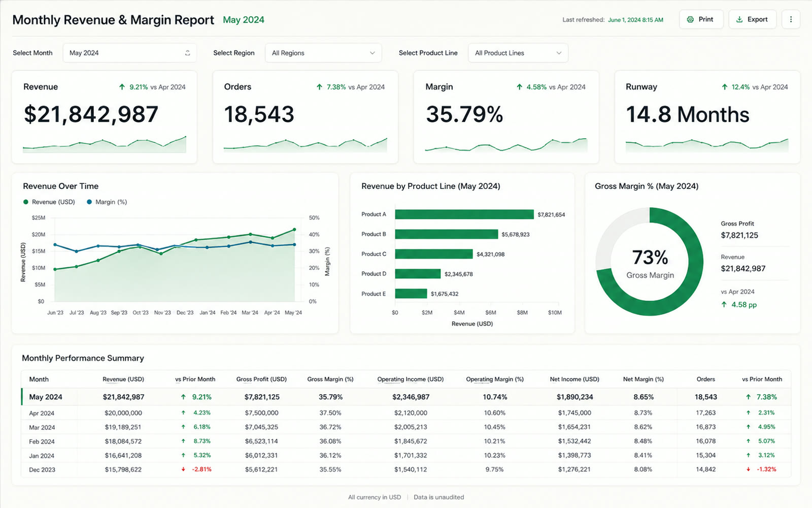This screenshot has height=508, width=812.
Task: Click the $20,000,000 revenue cell
Action: tap(123, 413)
